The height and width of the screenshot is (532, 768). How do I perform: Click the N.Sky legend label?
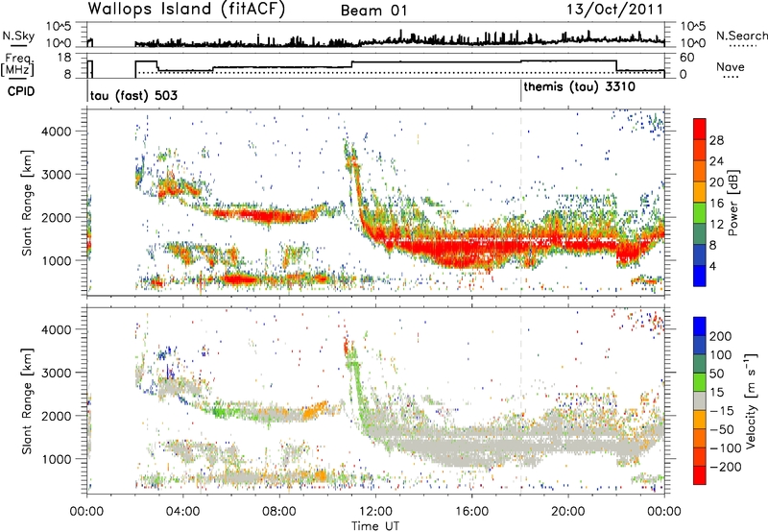point(18,36)
